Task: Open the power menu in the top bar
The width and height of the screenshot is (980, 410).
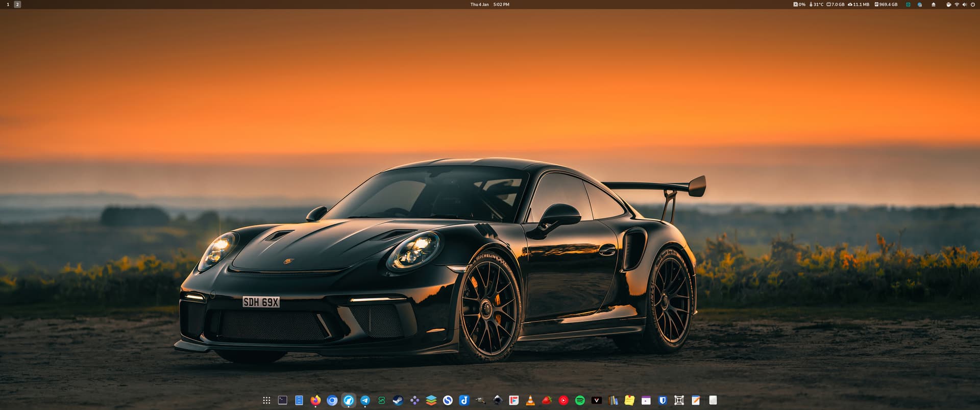Action: [972, 5]
